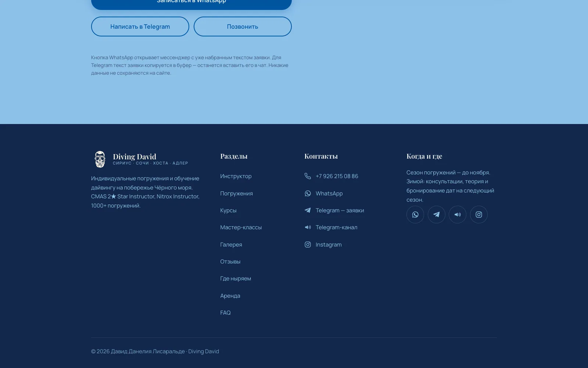
Task: Click the Позвонить button
Action: coord(243,26)
